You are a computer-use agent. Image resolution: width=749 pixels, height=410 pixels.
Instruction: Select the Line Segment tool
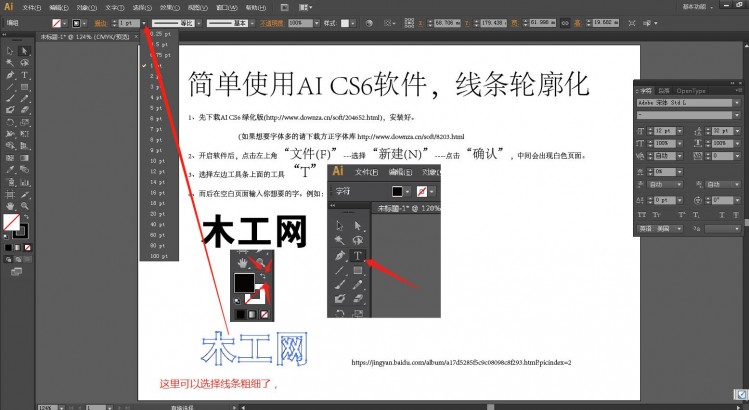point(10,87)
